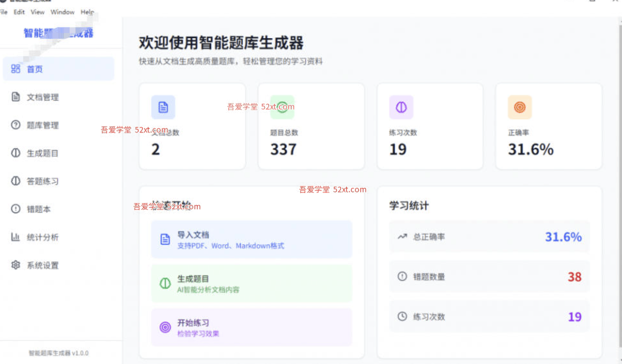
Task: Open 错题本 from the sidebar
Action: [58, 209]
